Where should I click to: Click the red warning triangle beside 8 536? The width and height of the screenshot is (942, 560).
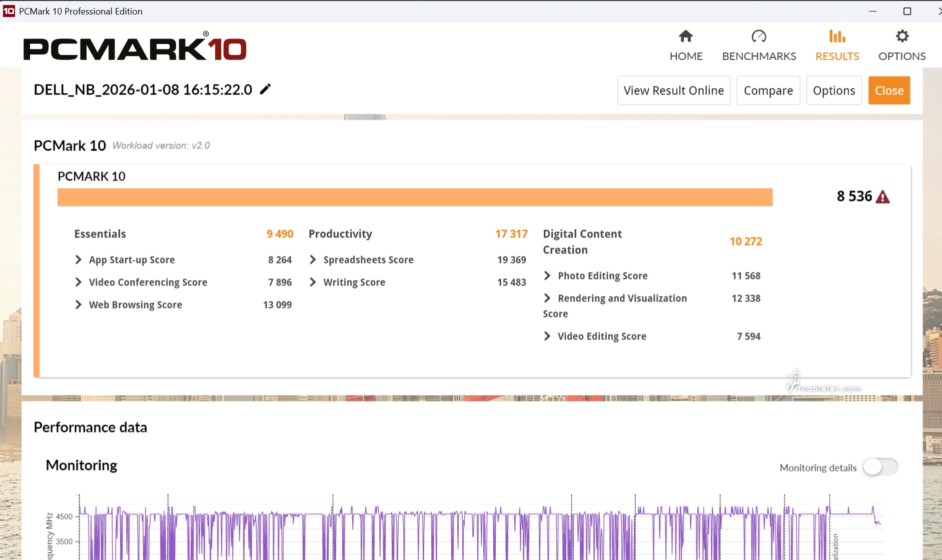(883, 196)
